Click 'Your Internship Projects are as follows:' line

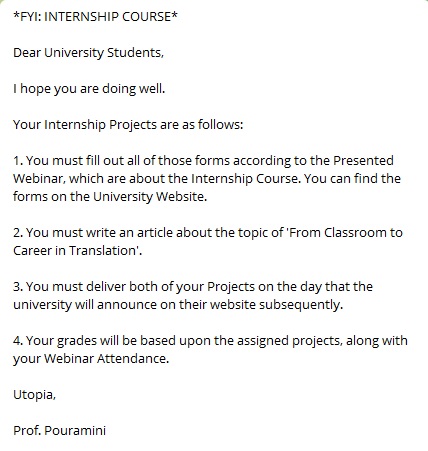(x=128, y=125)
